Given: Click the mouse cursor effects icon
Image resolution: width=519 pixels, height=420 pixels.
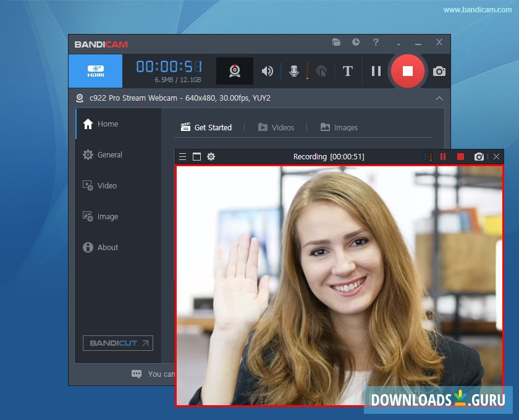Looking at the screenshot, I should tap(321, 71).
